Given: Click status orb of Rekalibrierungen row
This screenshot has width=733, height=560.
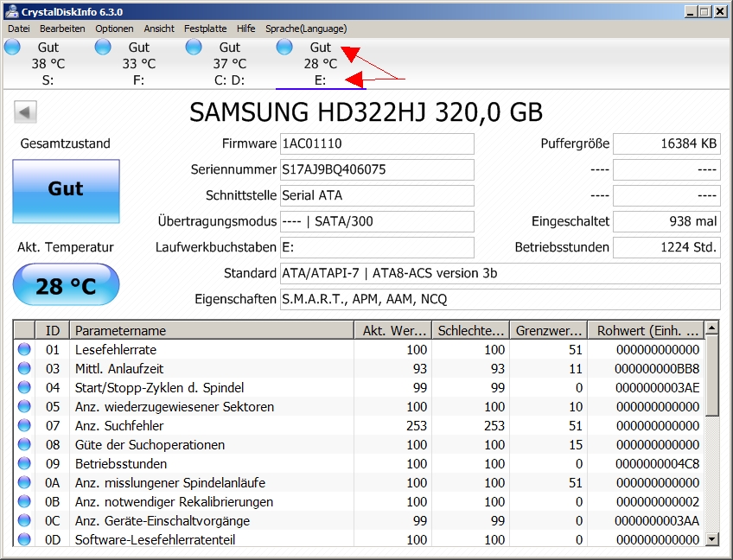Looking at the screenshot, I should pos(24,501).
